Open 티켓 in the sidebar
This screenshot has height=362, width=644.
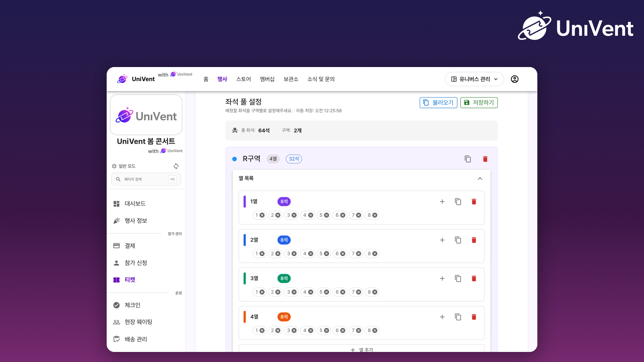[x=146, y=280]
